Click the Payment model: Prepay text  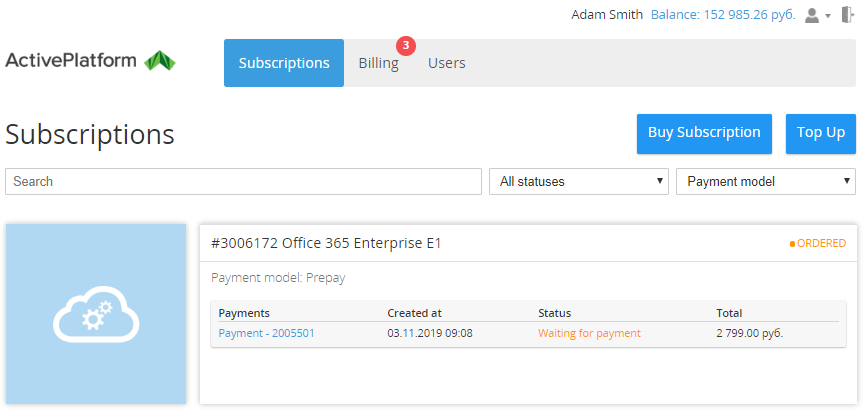point(278,278)
